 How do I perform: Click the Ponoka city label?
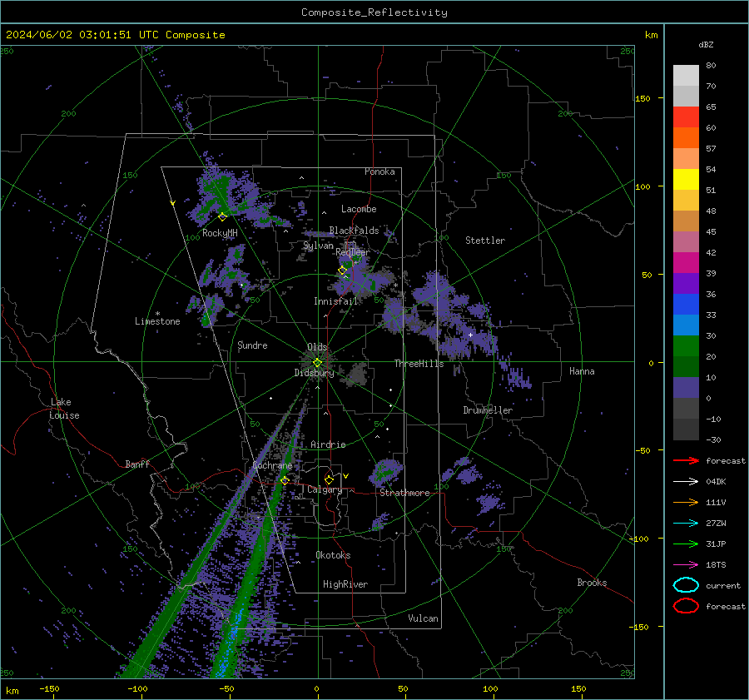(379, 171)
